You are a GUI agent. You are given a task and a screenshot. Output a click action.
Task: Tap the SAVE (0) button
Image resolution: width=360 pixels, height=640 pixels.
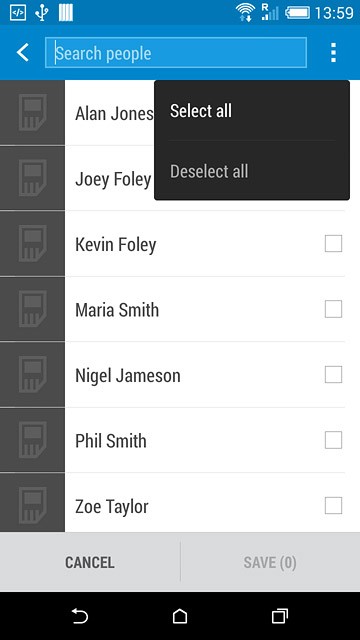tap(270, 562)
